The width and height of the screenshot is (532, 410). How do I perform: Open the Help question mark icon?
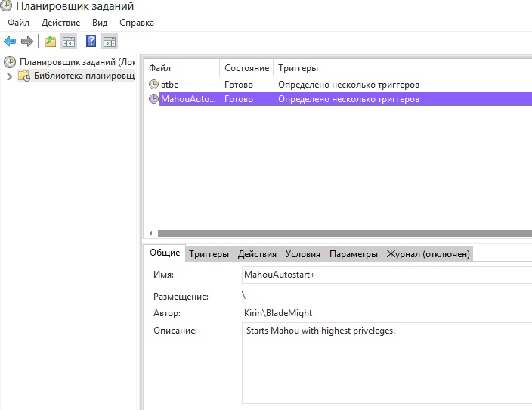pos(91,41)
